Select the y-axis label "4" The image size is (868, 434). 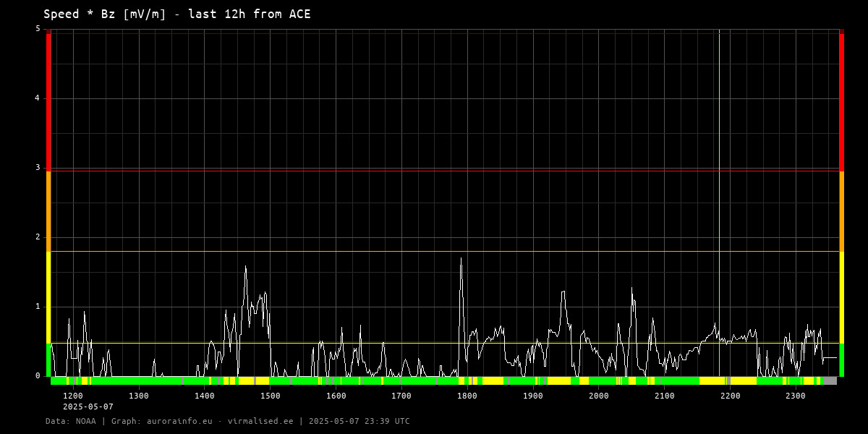(38, 98)
